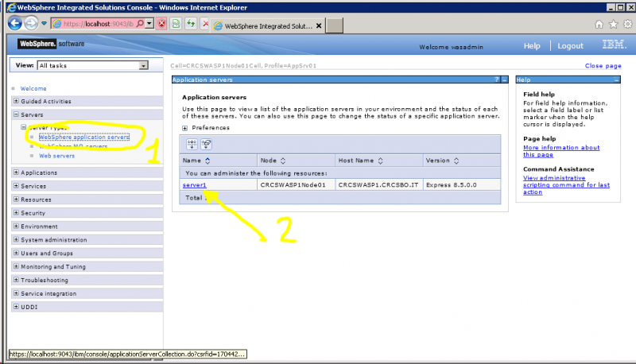Minimize the Help panel
This screenshot has height=364, width=636.
(x=616, y=80)
